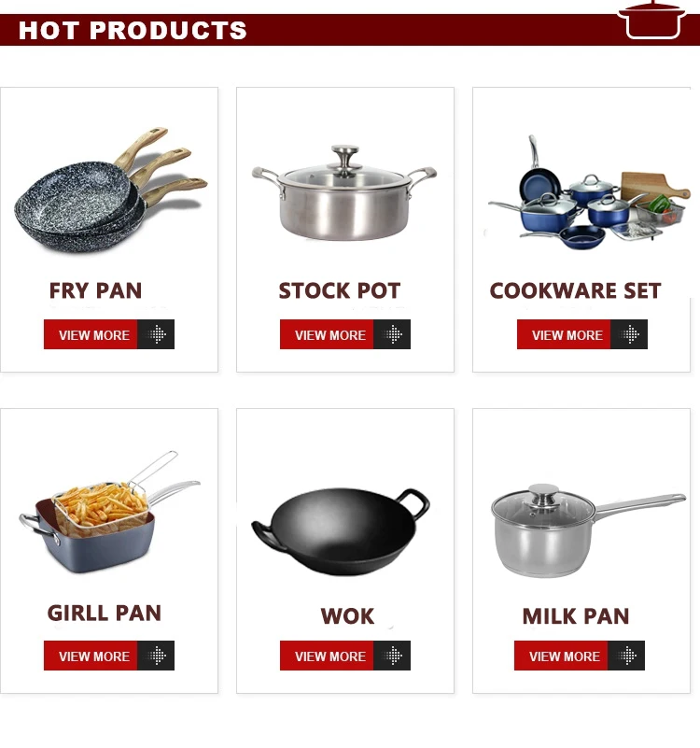Image resolution: width=700 pixels, height=748 pixels.
Task: Open the fries basket grill pan image
Action: click(110, 512)
